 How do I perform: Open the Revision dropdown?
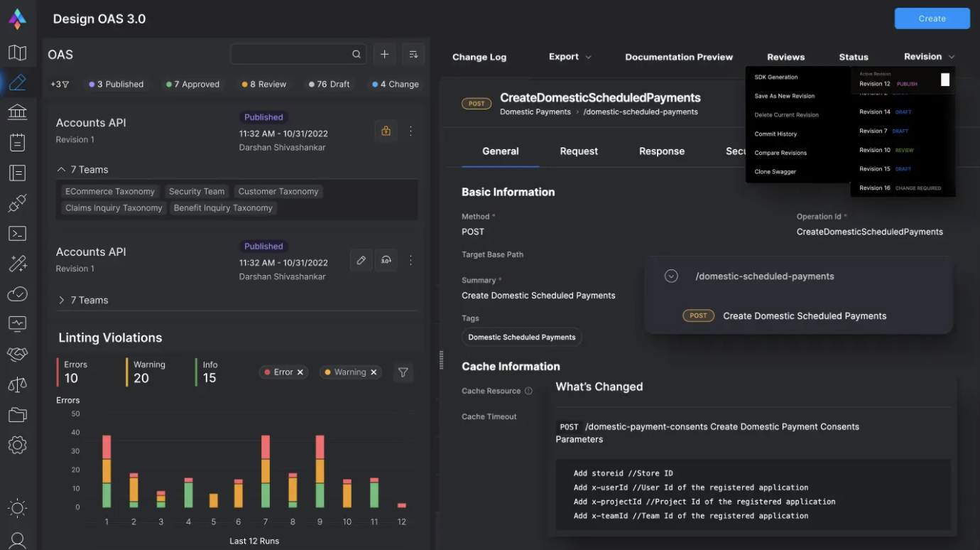(929, 57)
